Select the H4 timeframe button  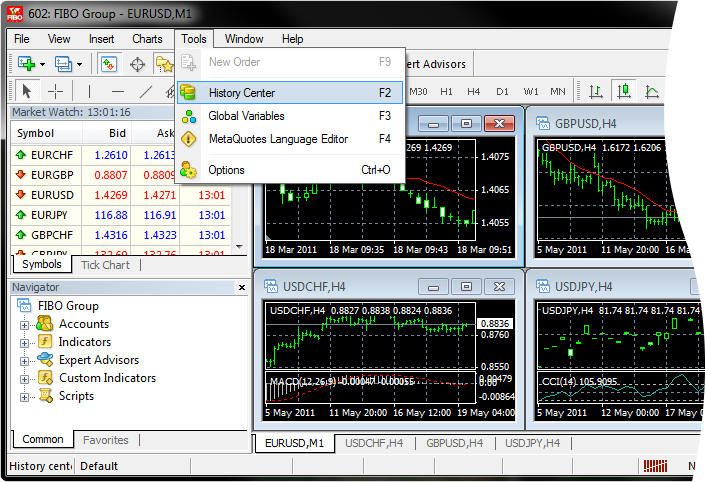click(x=473, y=92)
